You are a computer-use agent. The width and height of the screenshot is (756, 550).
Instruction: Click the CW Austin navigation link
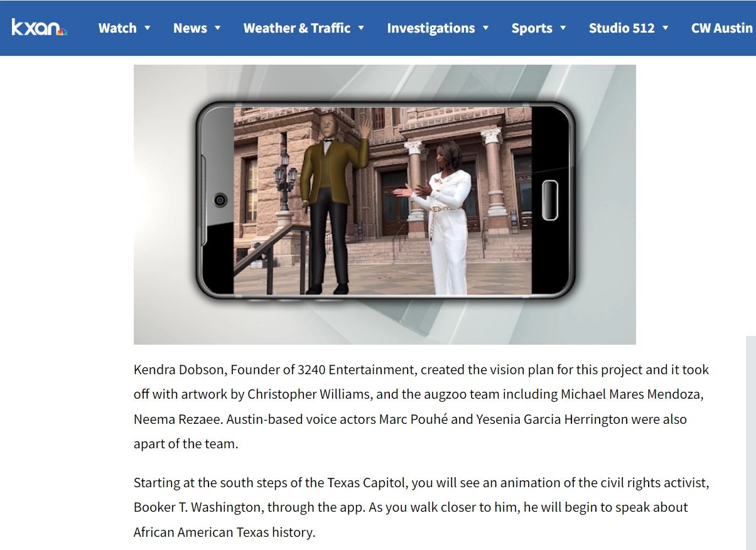point(721,28)
